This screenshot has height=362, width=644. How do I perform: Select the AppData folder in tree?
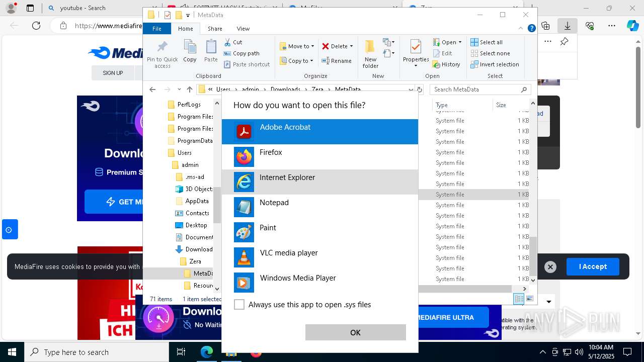tap(192, 201)
